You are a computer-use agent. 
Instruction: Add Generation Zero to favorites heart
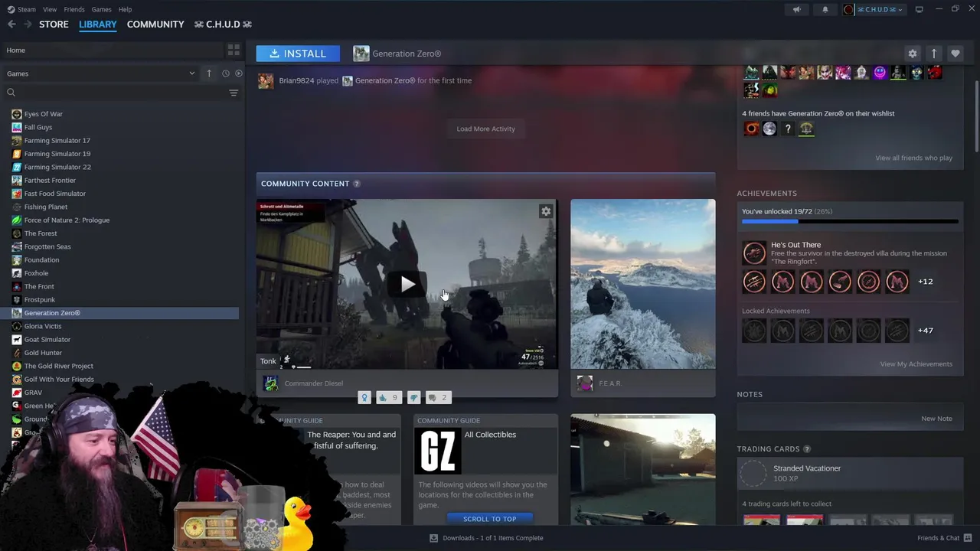tap(955, 54)
